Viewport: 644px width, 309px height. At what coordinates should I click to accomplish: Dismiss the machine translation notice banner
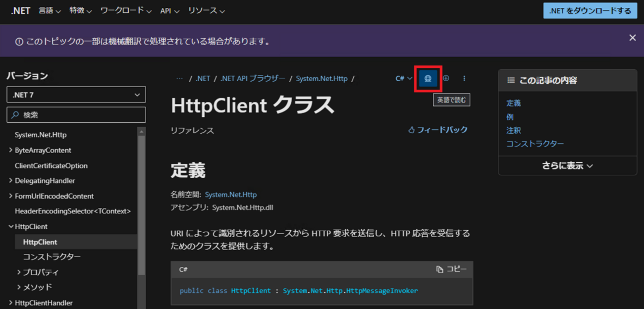click(632, 38)
